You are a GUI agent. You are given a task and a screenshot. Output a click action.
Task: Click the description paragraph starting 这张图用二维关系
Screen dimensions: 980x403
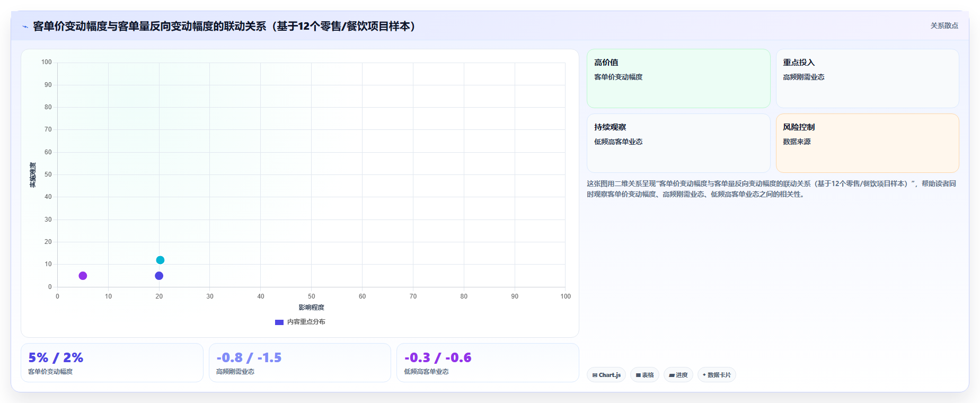[x=771, y=189]
